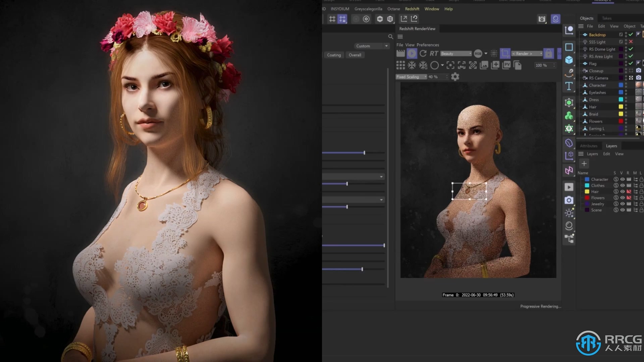Open the RenderView hamburger menu
Image resolution: width=644 pixels, height=362 pixels.
(x=400, y=37)
